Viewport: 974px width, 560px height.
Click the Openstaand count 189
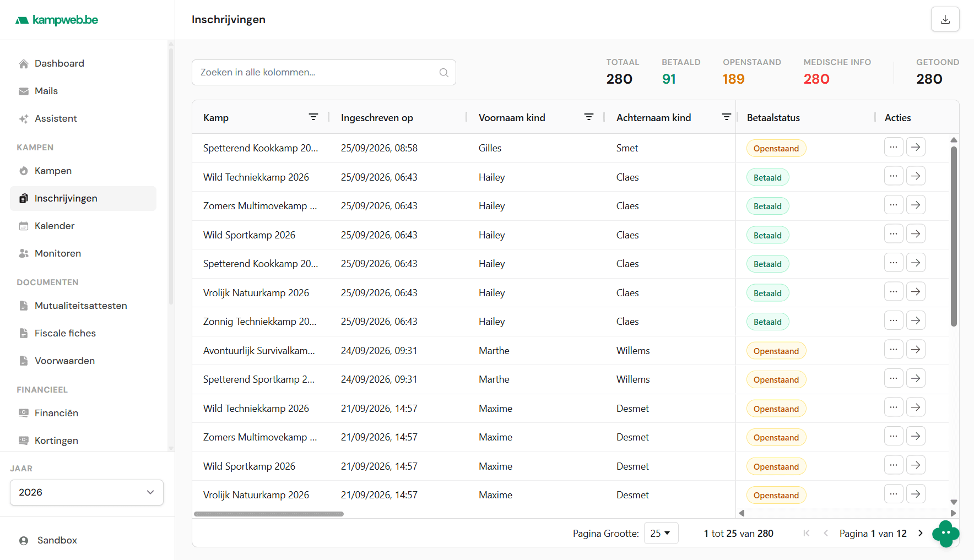734,79
